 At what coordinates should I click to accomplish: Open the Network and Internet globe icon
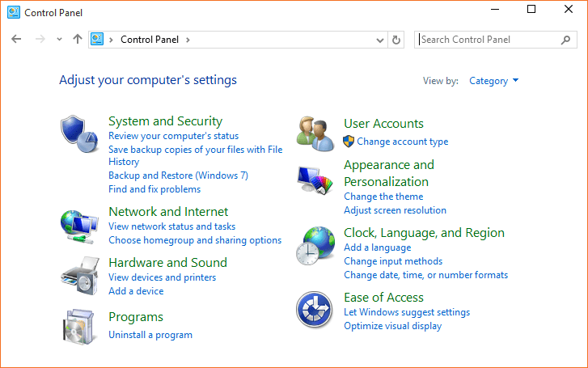[78, 225]
